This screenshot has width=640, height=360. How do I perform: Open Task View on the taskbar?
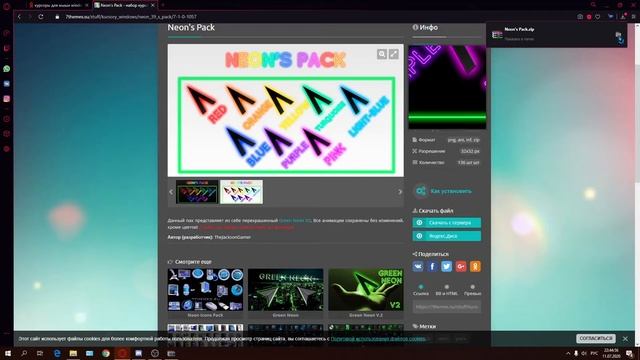40,353
